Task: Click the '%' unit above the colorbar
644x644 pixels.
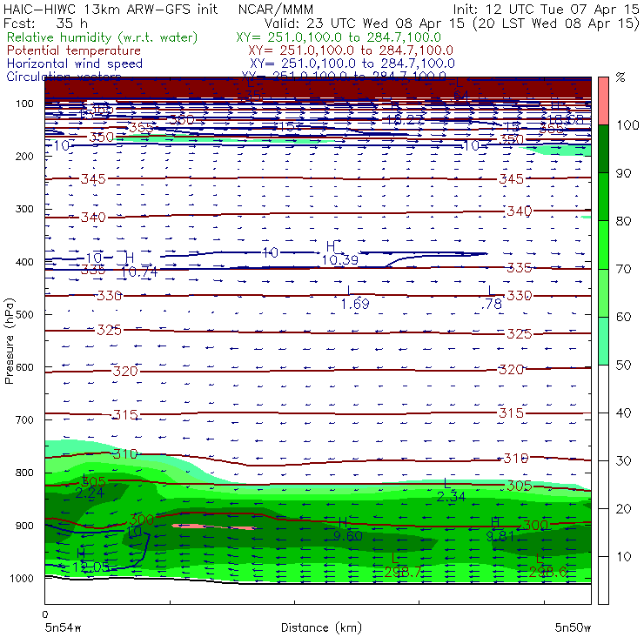Action: [621, 77]
